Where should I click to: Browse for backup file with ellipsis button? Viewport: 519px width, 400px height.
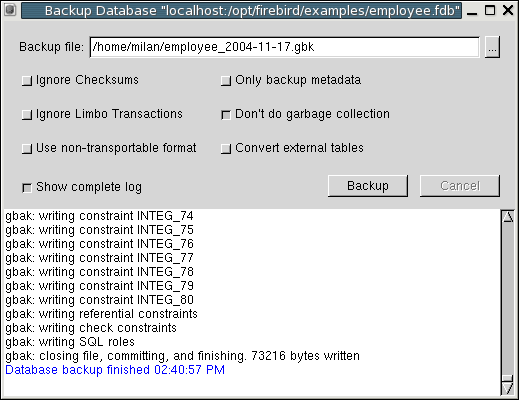tap(492, 47)
